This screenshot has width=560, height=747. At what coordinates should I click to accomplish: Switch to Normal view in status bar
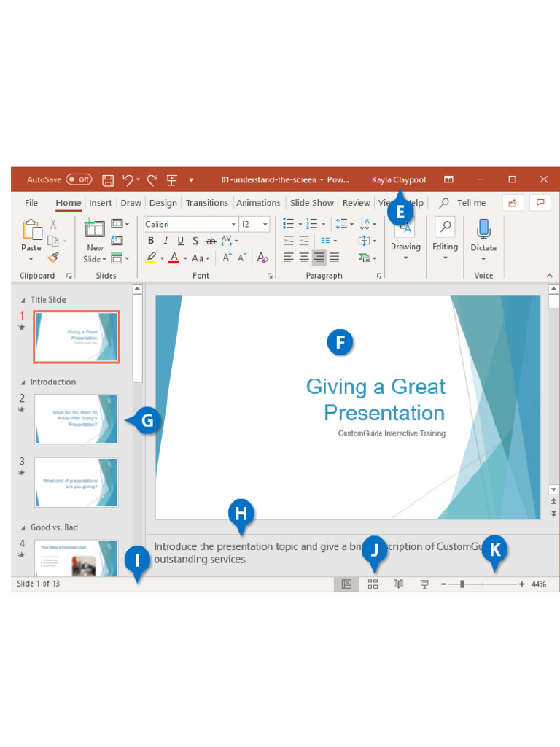[346, 584]
